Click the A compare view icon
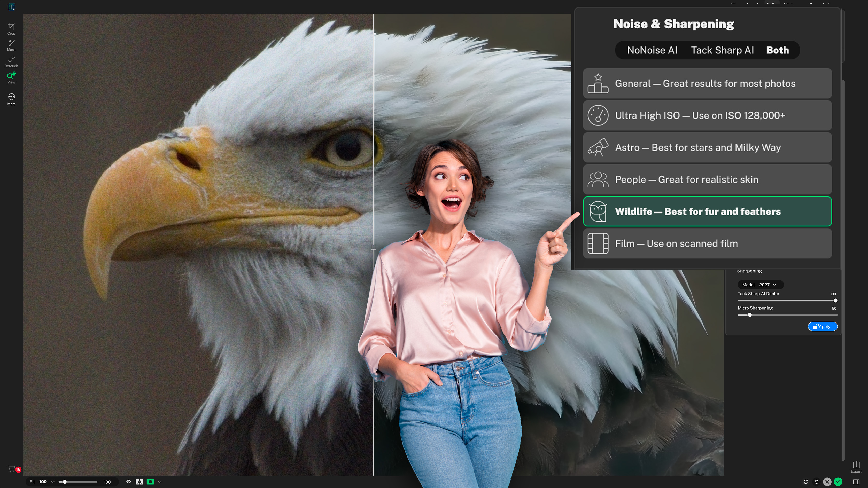This screenshot has height=488, width=868. pos(139,482)
